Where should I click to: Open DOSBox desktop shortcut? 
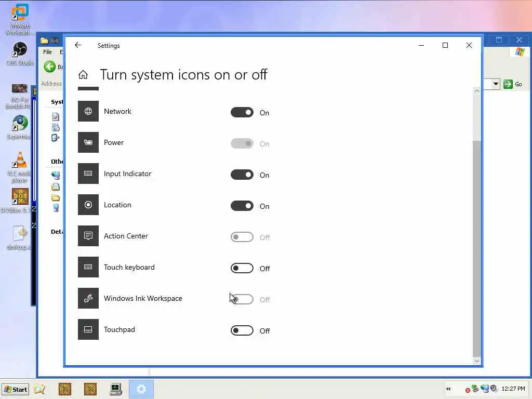(x=19, y=200)
